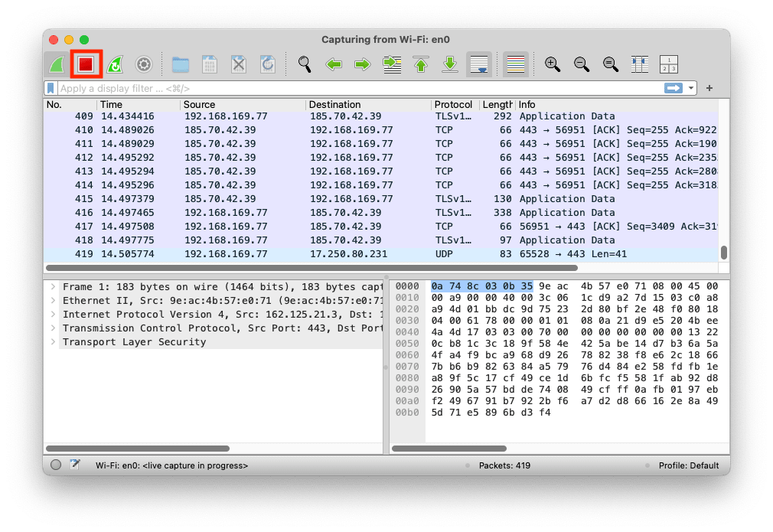The width and height of the screenshot is (773, 532).
Task: Reload this capture file icon
Action: pos(268,64)
